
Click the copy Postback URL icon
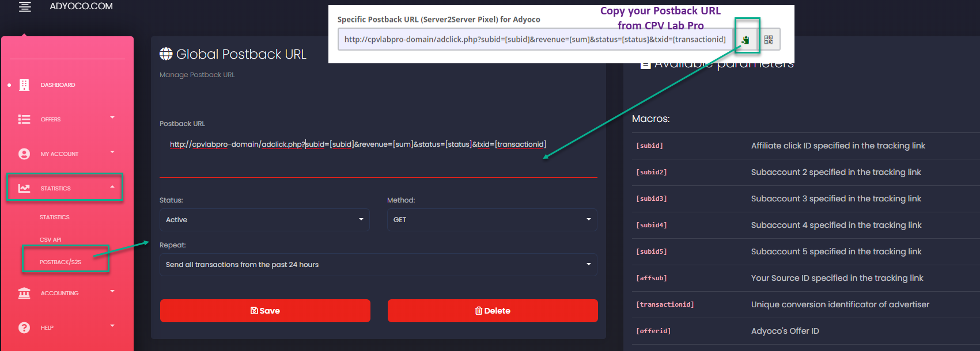(746, 40)
